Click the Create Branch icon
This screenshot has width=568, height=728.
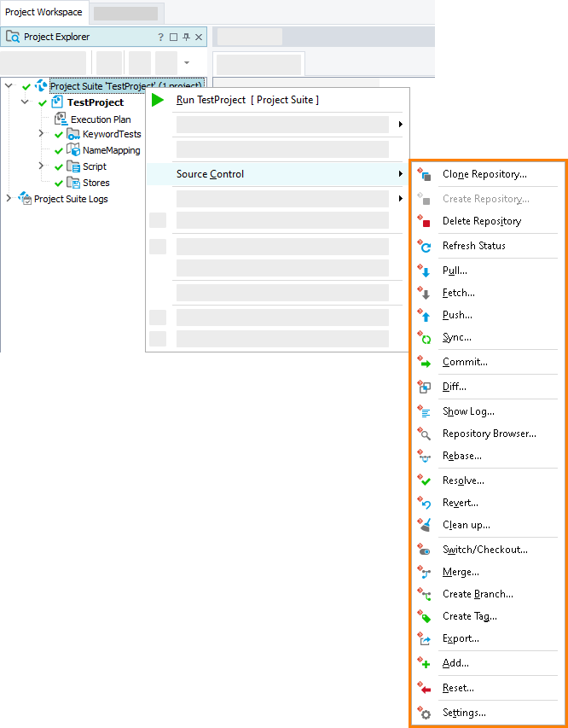tap(424, 595)
